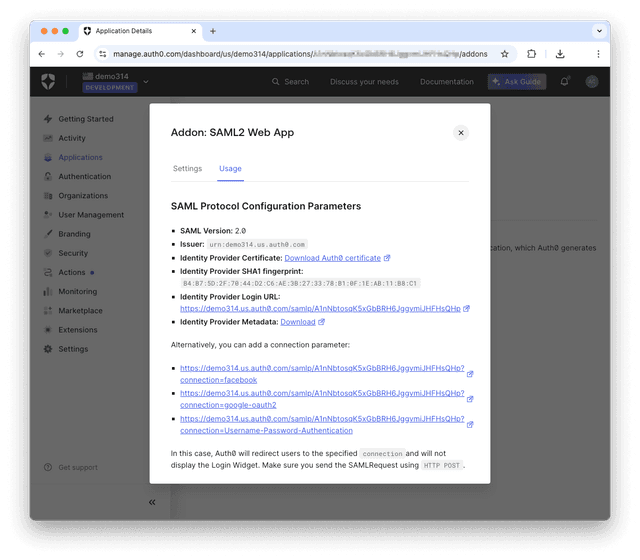Open the browser three-dot menu
This screenshot has width=640, height=560.
pos(598,54)
